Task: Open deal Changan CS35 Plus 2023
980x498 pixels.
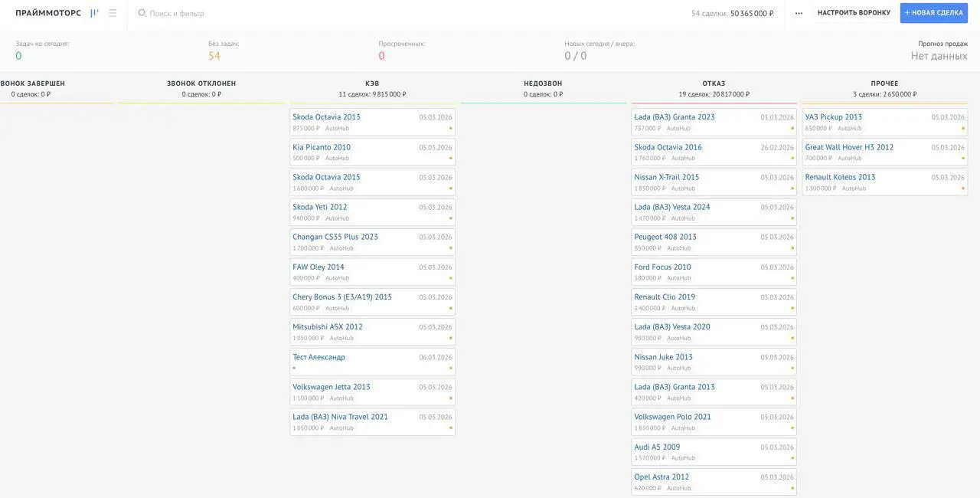Action: tap(335, 237)
